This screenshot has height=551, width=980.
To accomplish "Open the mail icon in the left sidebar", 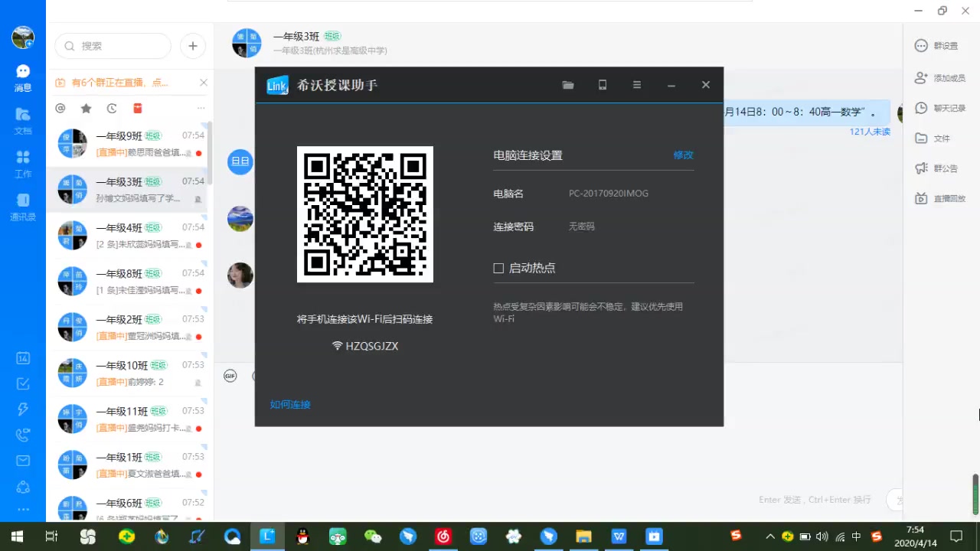I will 23,460.
